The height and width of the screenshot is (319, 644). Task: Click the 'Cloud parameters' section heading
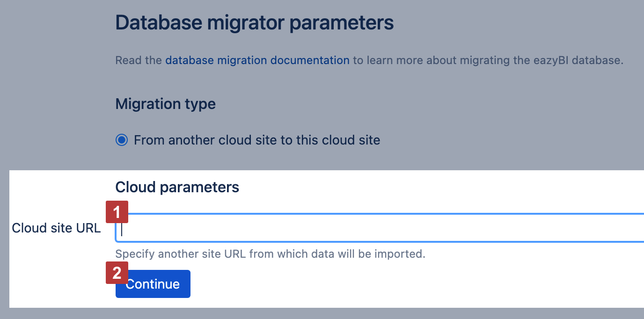point(177,187)
